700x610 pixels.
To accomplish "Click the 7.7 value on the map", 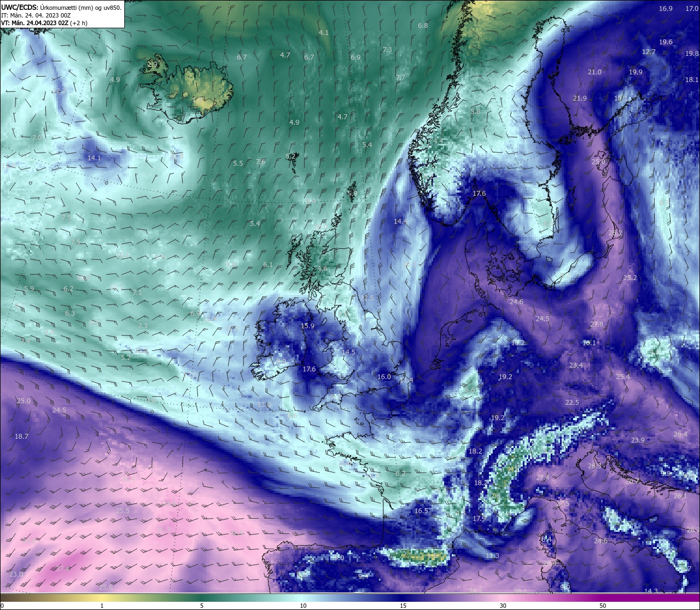I will click(x=400, y=78).
